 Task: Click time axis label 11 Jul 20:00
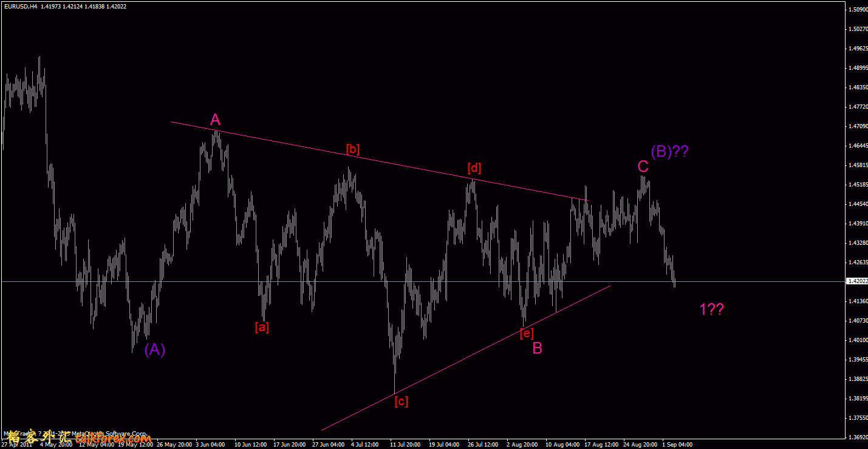point(405,445)
